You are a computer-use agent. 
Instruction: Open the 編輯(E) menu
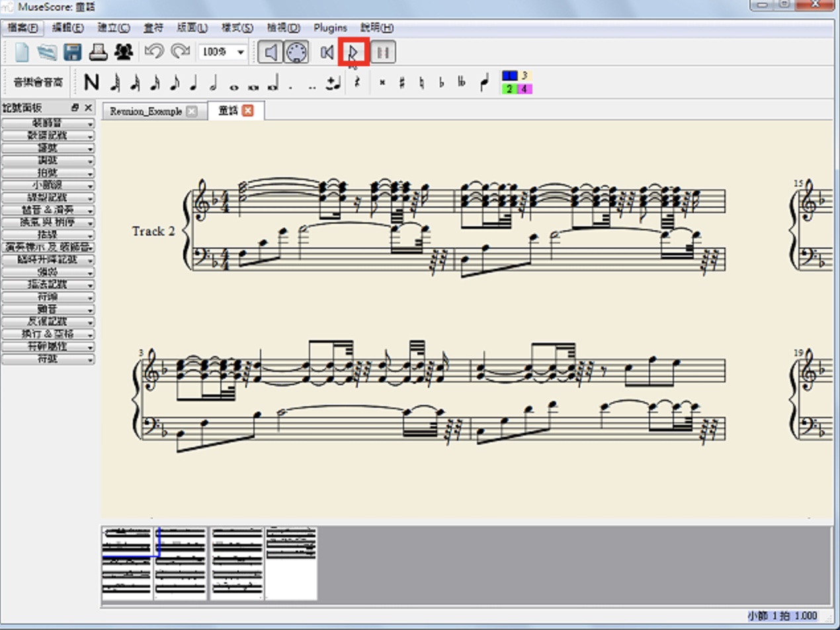point(68,28)
